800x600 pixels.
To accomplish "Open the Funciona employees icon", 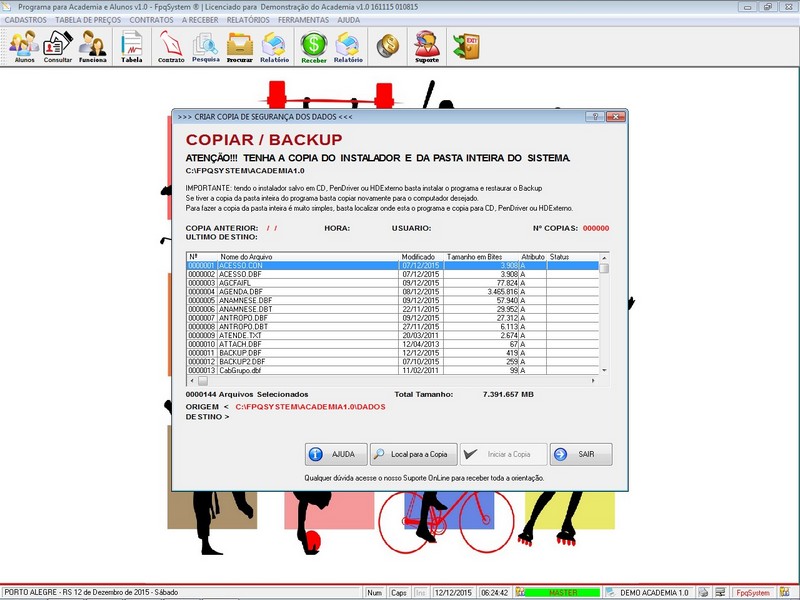I will click(92, 46).
